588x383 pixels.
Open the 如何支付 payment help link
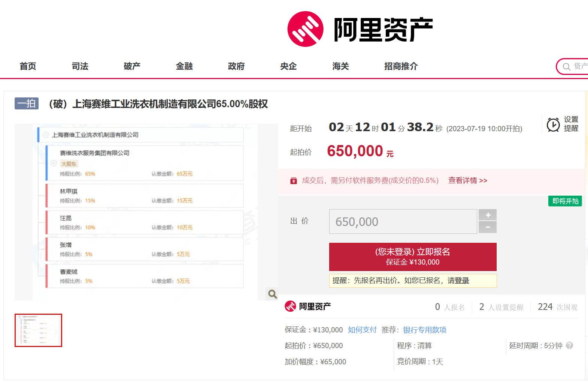pos(362,330)
